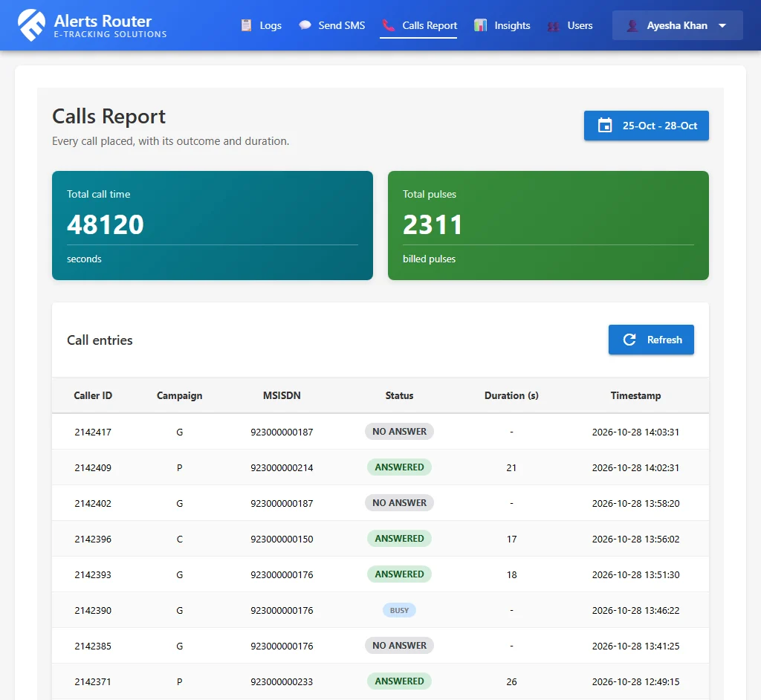This screenshot has width=761, height=700.
Task: Select Caller ID 2142385
Action: [93, 646]
